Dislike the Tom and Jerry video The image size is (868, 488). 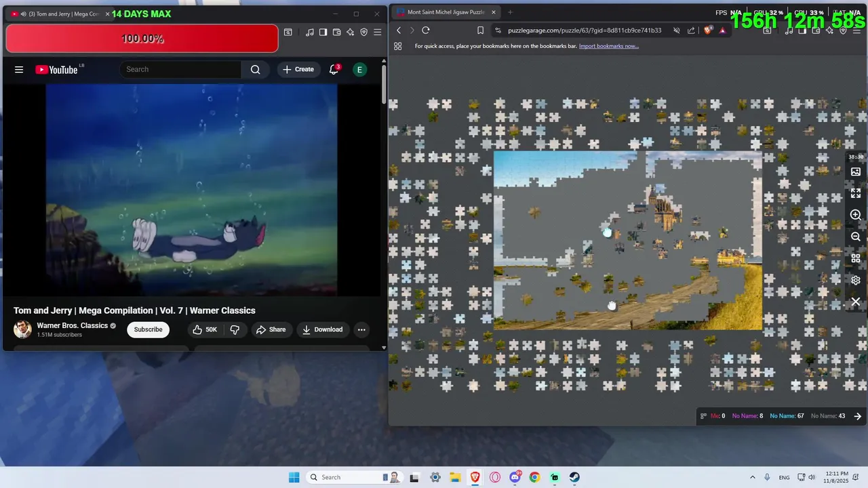pyautogui.click(x=235, y=329)
